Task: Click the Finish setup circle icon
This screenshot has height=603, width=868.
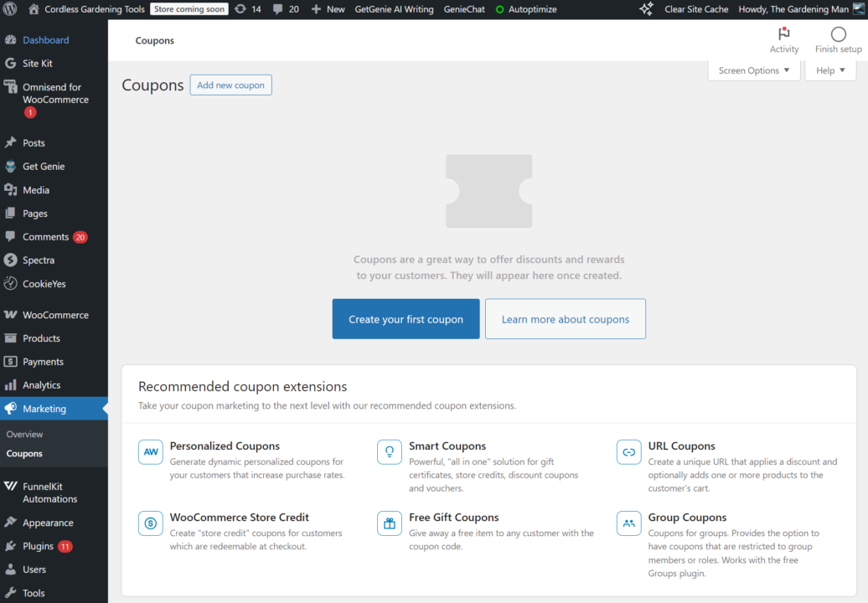Action: (838, 34)
